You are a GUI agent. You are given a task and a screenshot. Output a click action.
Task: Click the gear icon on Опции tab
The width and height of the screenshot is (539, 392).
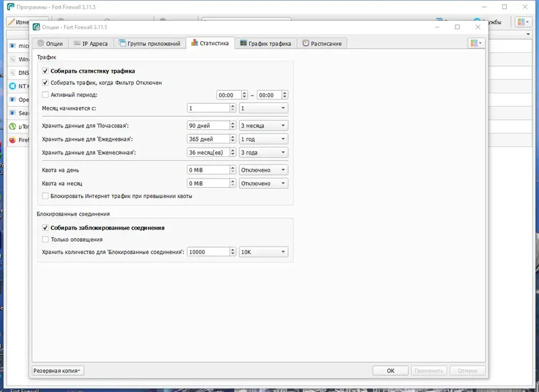pos(40,43)
